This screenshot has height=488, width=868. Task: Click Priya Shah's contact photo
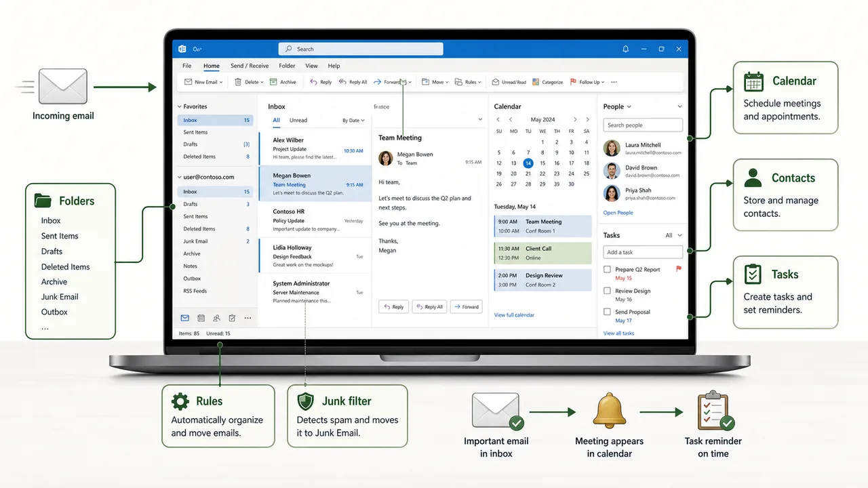coord(612,194)
